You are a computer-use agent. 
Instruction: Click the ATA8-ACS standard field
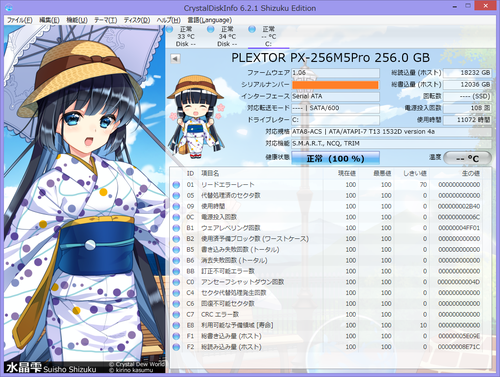pos(391,132)
